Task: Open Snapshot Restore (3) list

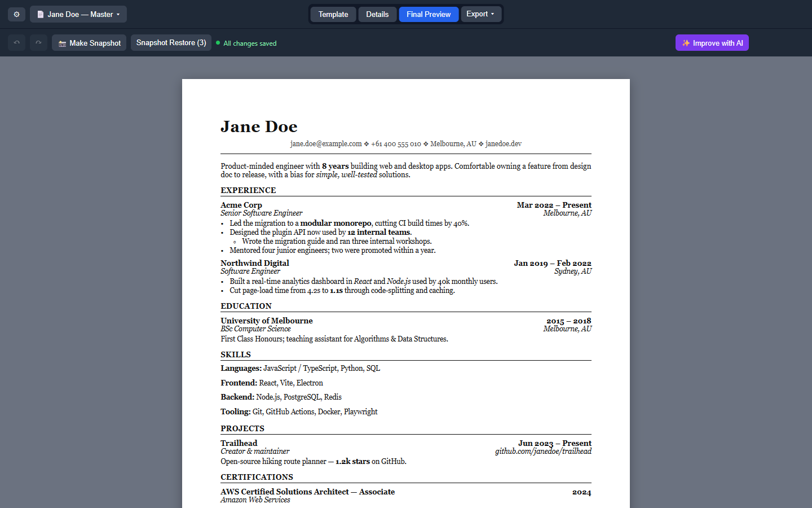Action: point(171,43)
